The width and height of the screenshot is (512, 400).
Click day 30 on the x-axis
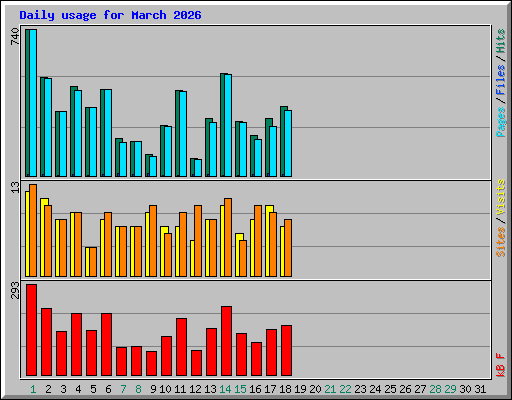465,389
